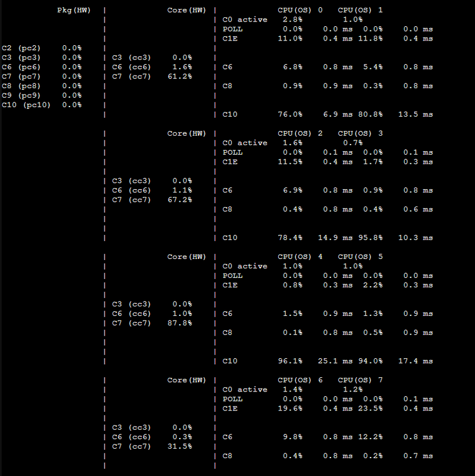Select the C6 (cc6) value 1.1%
The width and height of the screenshot is (475, 476).
[x=183, y=190]
